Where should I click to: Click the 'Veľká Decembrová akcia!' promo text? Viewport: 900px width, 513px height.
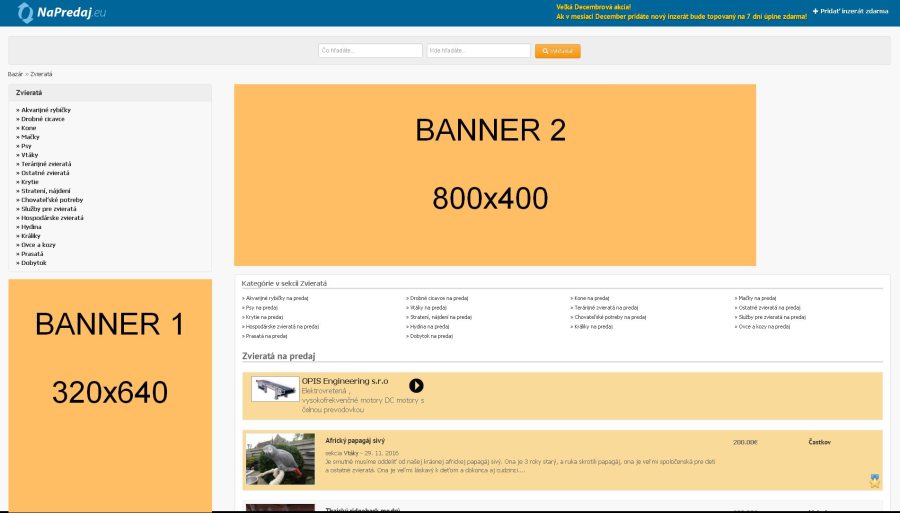[593, 7]
